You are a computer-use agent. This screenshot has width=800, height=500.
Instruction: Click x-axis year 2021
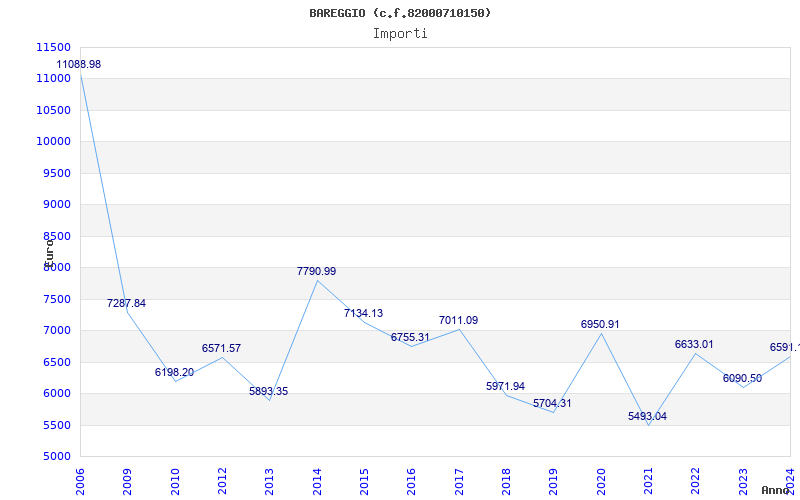648,482
